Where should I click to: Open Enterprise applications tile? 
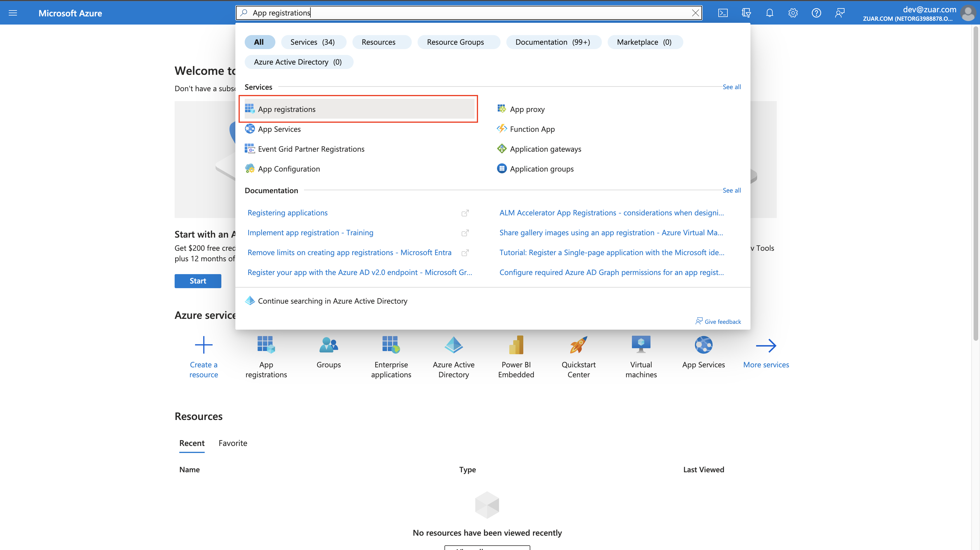click(x=391, y=357)
